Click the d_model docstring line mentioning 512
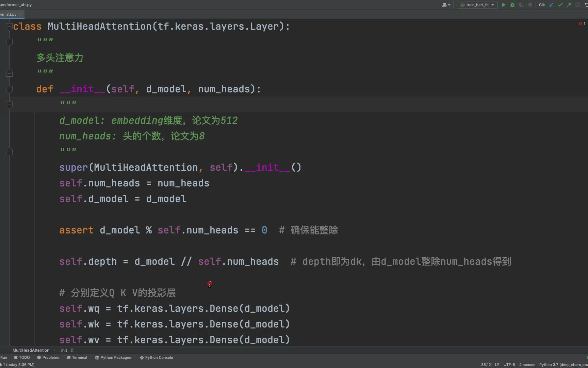The image size is (588, 368). coord(148,120)
